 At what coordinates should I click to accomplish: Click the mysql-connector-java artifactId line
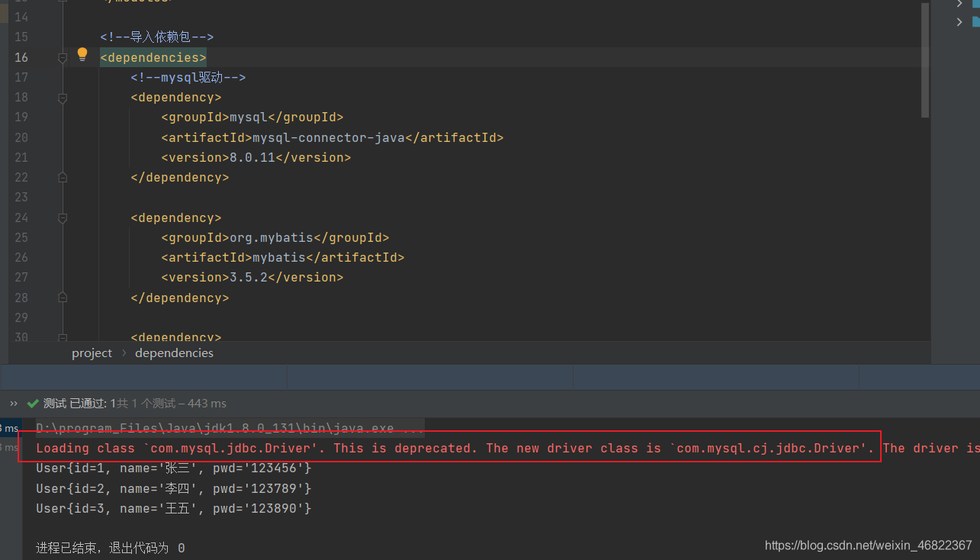tap(333, 137)
